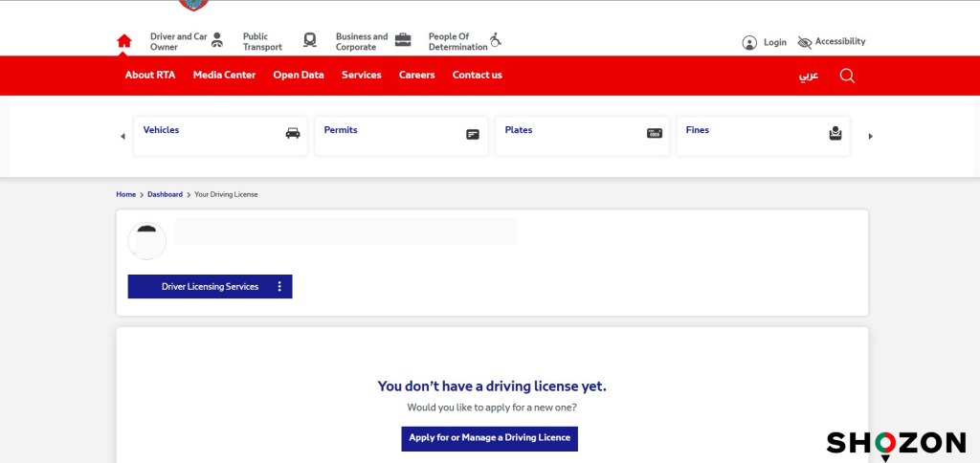Click the Login user avatar icon
Screen dimensions: 980x463
pos(749,42)
